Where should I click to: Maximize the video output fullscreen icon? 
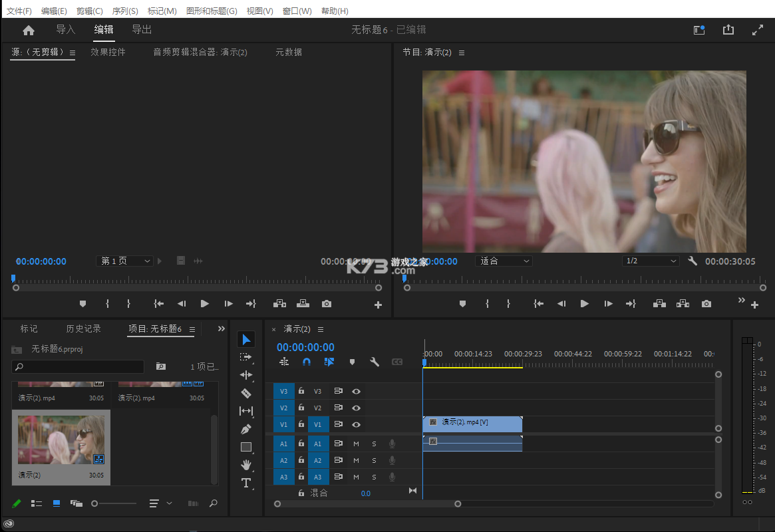(757, 31)
